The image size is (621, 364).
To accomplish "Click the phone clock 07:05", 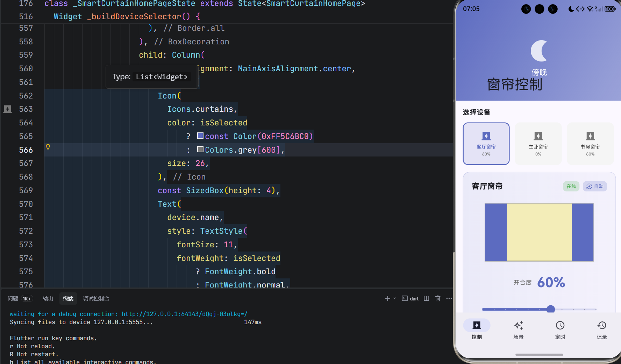I will click(471, 9).
